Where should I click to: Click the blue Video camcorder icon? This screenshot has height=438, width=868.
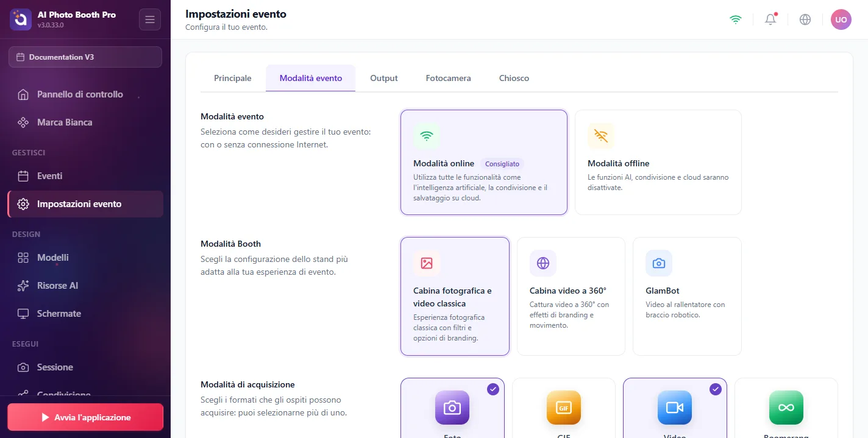click(x=675, y=408)
